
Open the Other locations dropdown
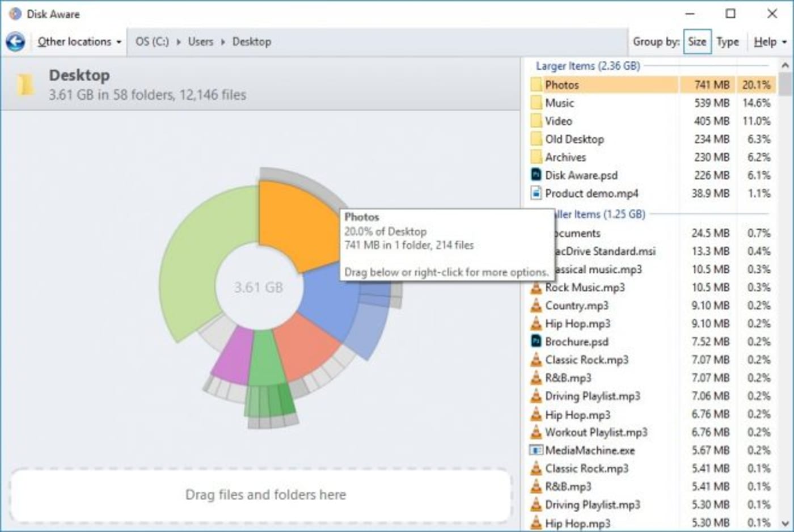coord(79,41)
